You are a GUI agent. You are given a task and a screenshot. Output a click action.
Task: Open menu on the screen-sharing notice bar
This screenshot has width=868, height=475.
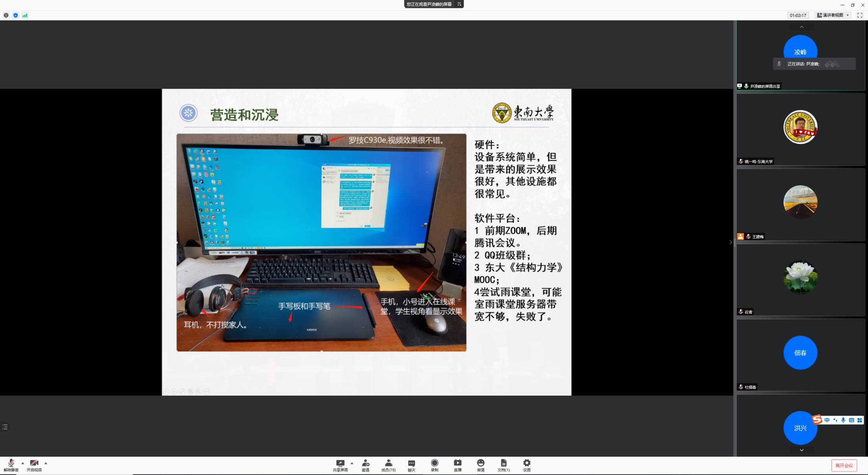click(459, 4)
